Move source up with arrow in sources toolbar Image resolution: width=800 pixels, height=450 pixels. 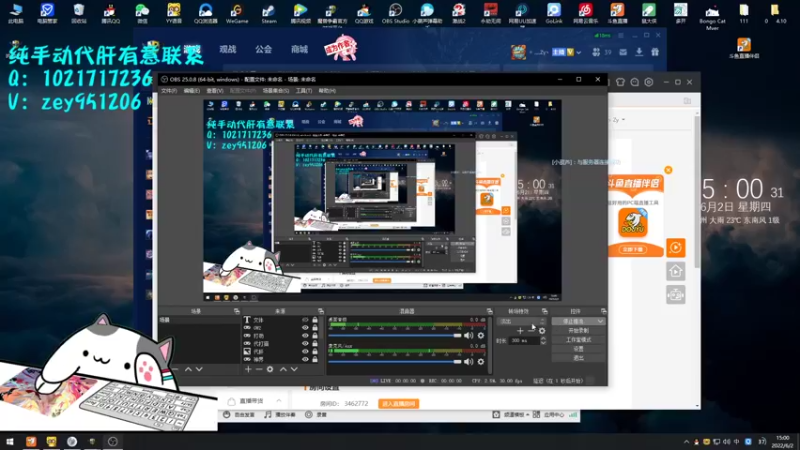[x=283, y=369]
